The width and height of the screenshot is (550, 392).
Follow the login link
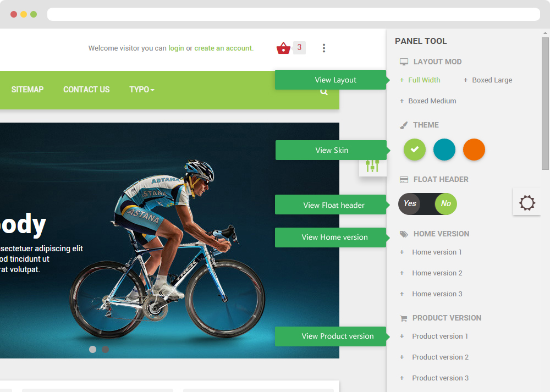coord(176,48)
